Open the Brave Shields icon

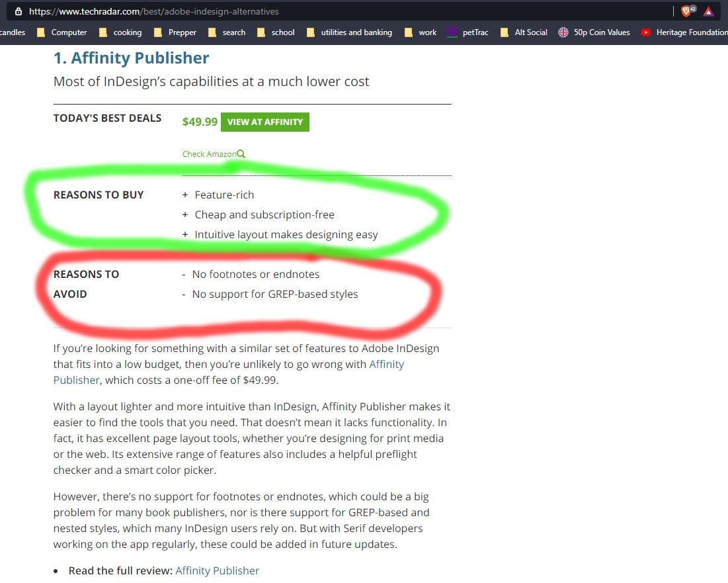pyautogui.click(x=688, y=11)
